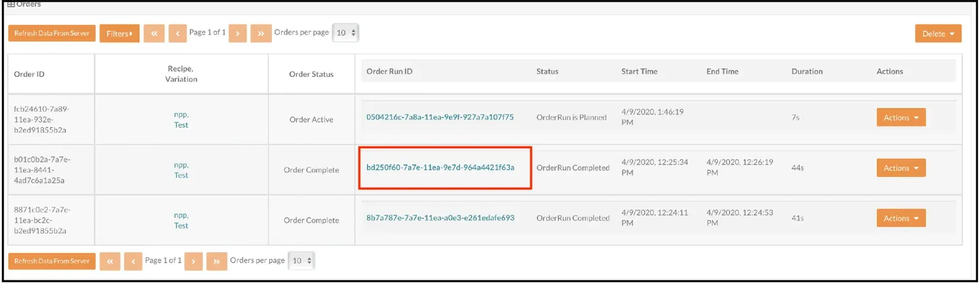
Task: Open order run bd250f60-7a7e-11ea-9e7d-964a4421f63a
Action: [x=440, y=167]
